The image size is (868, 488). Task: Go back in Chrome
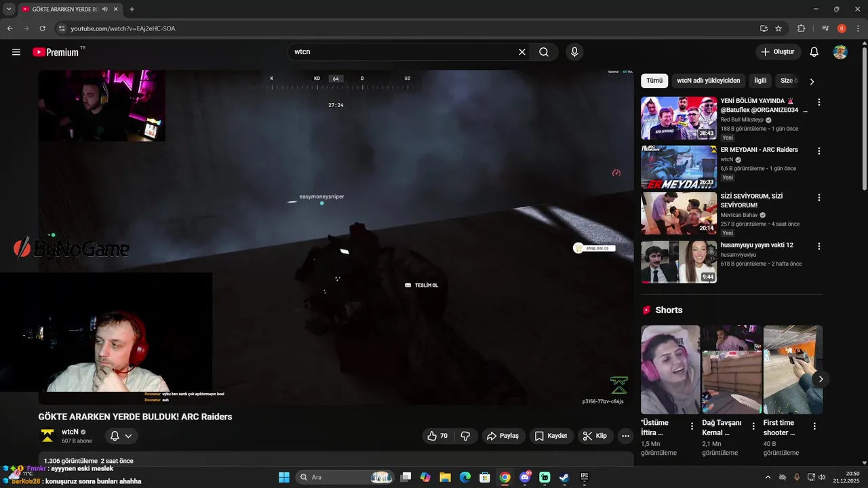9,28
